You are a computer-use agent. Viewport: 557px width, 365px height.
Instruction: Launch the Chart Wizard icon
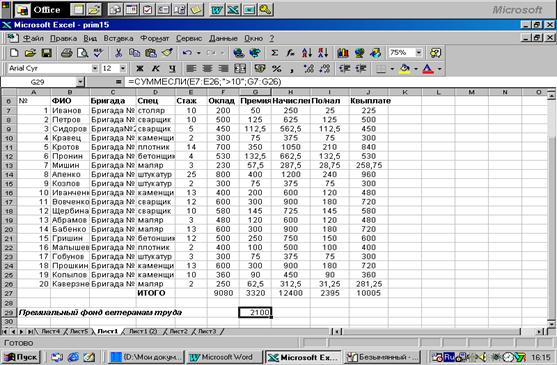tap(343, 53)
